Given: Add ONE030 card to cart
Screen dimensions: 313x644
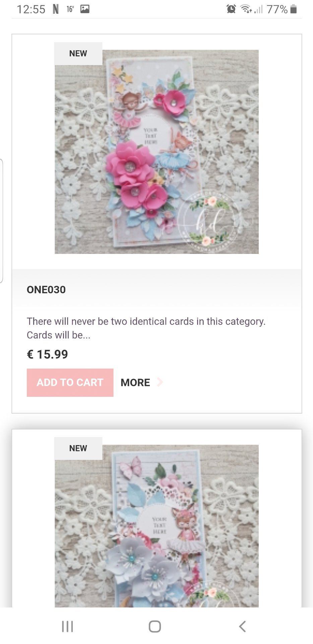Looking at the screenshot, I should 70,382.
